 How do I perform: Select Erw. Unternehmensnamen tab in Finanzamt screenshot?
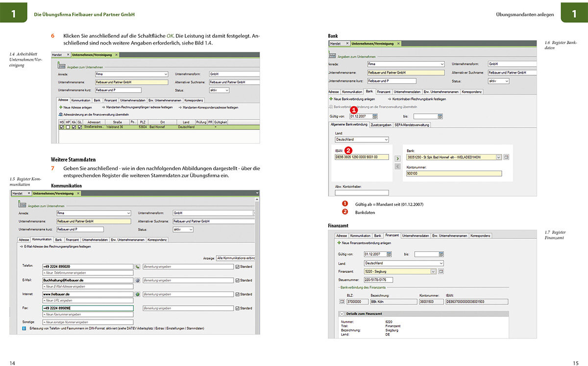(x=450, y=235)
